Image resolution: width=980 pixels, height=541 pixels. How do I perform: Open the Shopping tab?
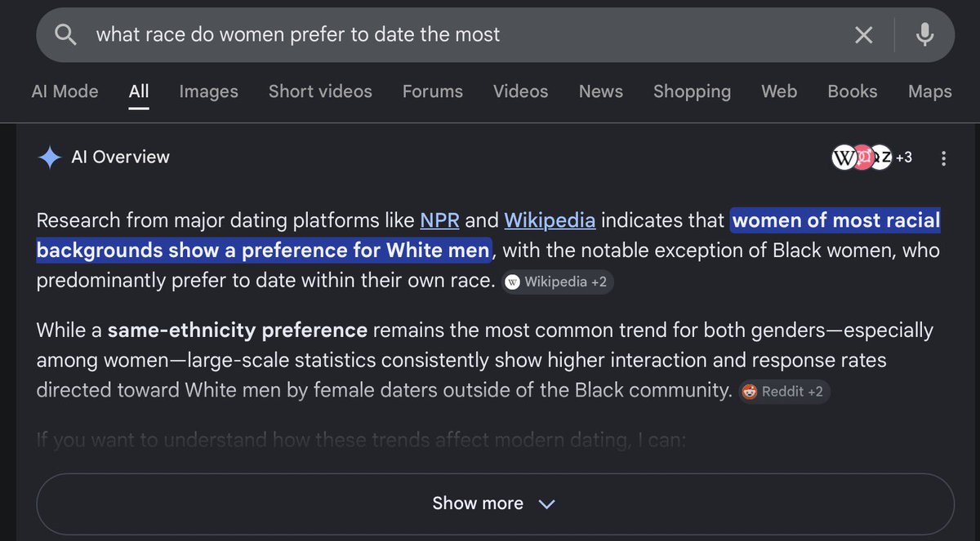(x=692, y=91)
